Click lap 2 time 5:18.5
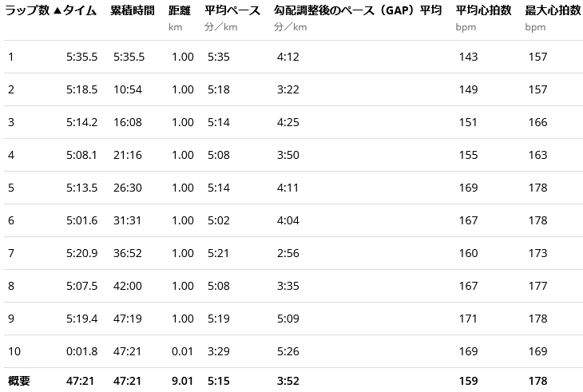The height and width of the screenshot is (392, 583). point(82,89)
